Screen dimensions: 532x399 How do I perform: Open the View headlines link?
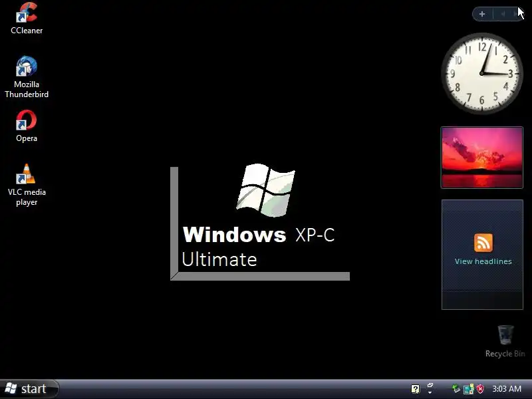coord(483,261)
